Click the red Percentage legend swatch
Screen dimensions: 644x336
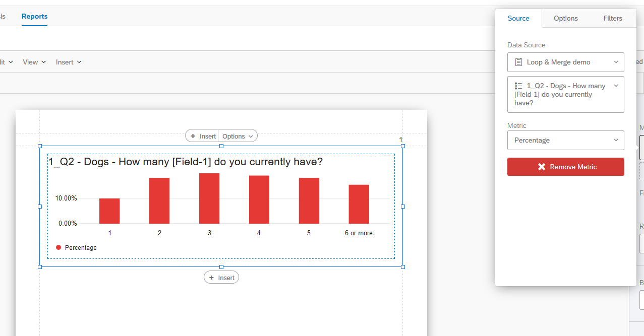coord(57,247)
